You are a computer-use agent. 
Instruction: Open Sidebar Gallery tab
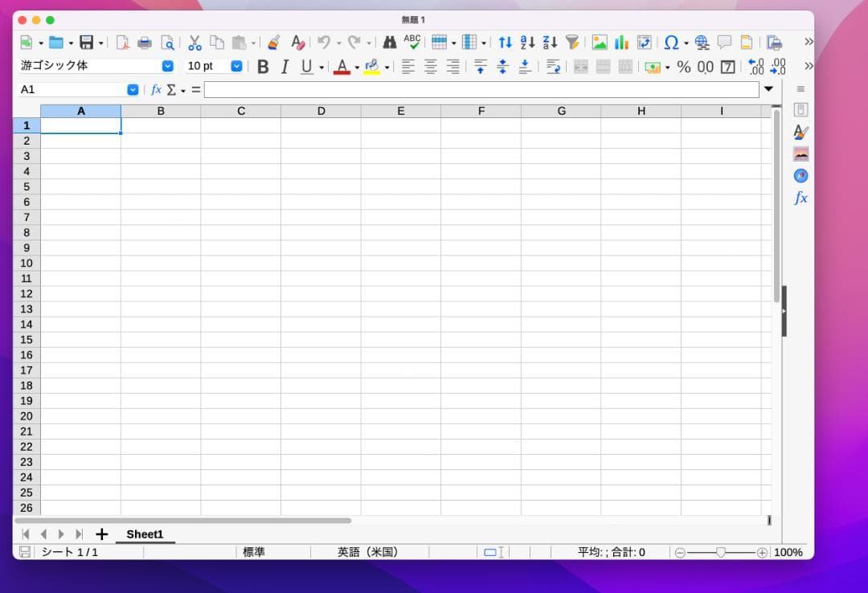coord(800,154)
